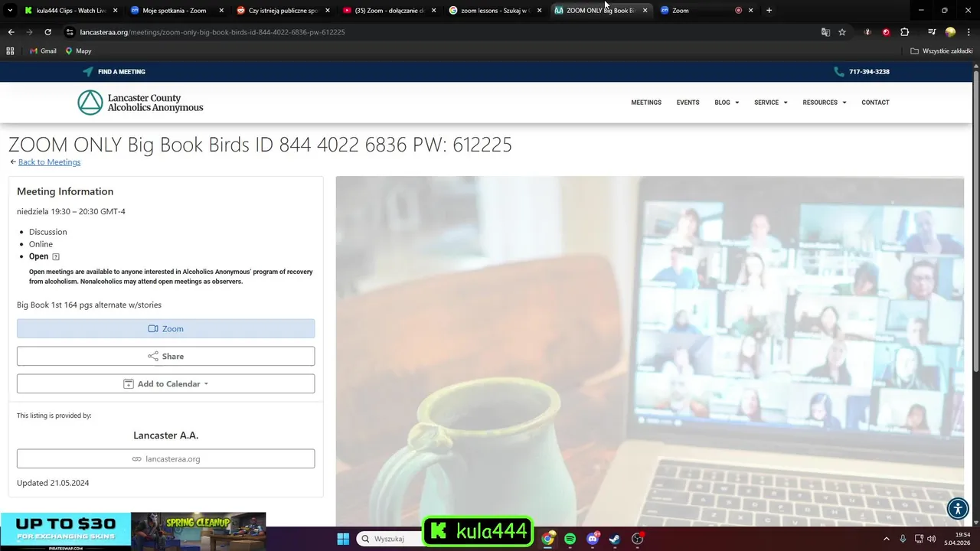Viewport: 980px width, 551px height.
Task: Open Discord from the taskbar
Action: [593, 539]
